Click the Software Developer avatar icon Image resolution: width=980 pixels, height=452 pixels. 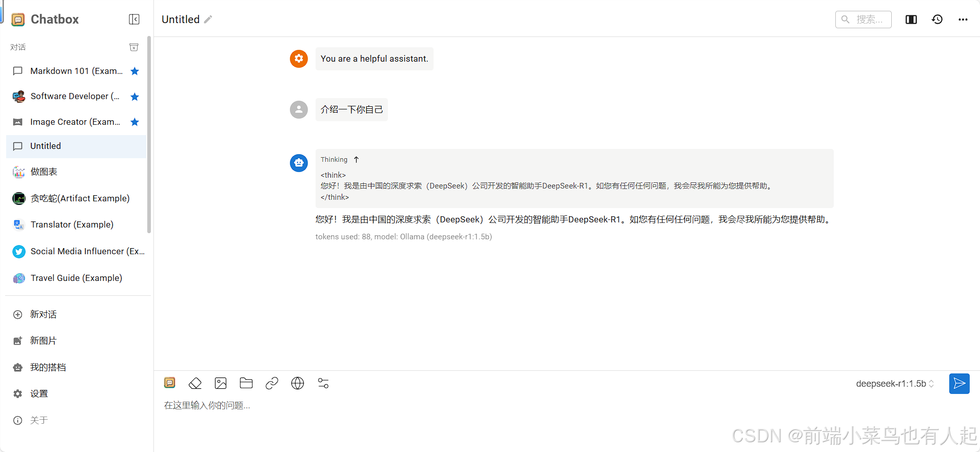pos(18,97)
